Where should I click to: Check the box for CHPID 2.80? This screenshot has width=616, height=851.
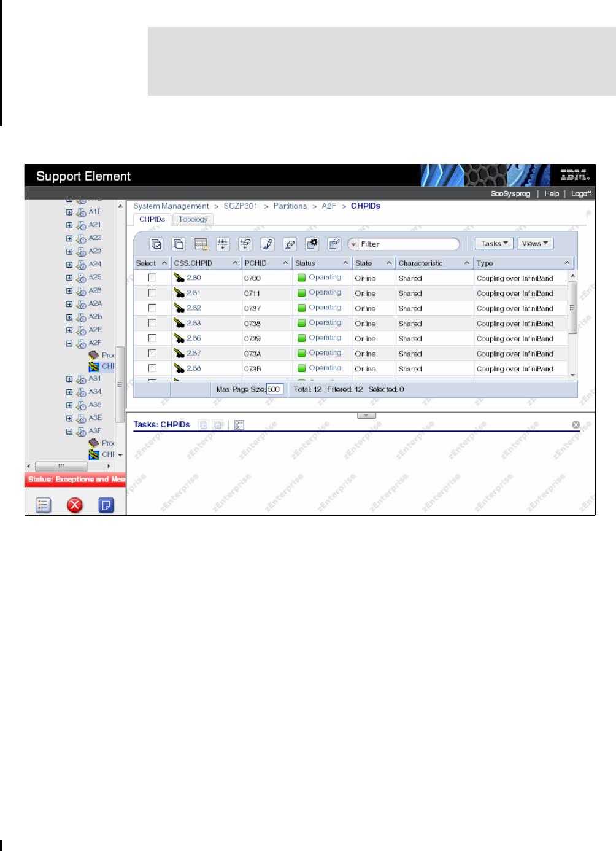tap(152, 278)
